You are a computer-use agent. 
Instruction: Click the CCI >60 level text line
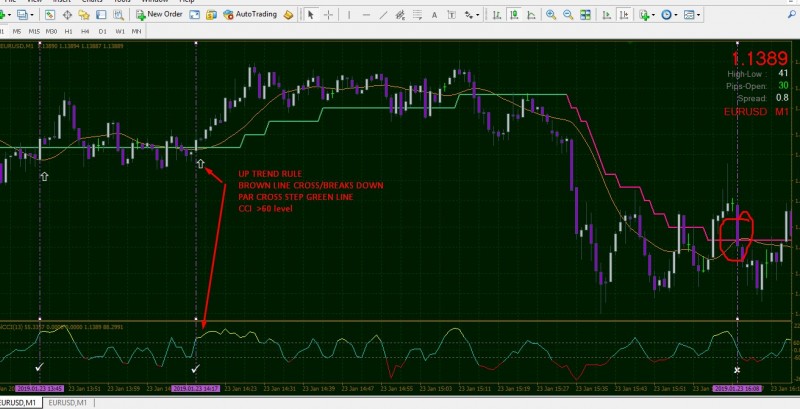(265, 209)
